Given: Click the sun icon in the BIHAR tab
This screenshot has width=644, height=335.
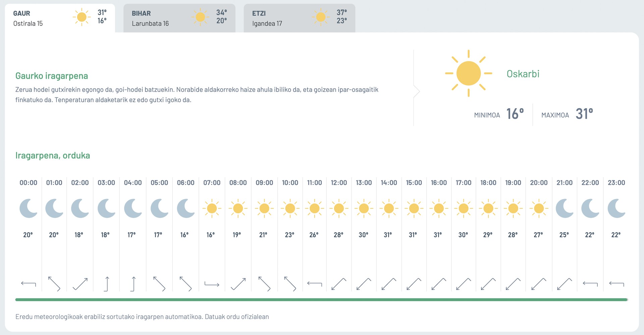Looking at the screenshot, I should click(x=200, y=17).
